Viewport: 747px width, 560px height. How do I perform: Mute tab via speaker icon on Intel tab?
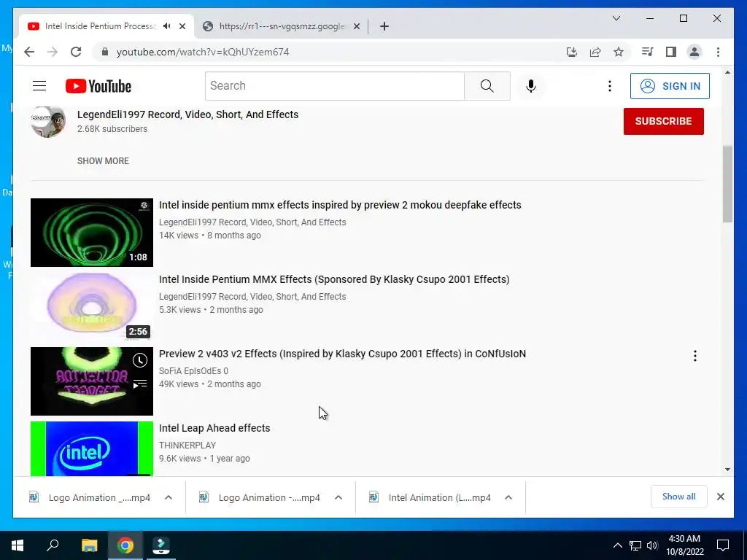pos(167,26)
